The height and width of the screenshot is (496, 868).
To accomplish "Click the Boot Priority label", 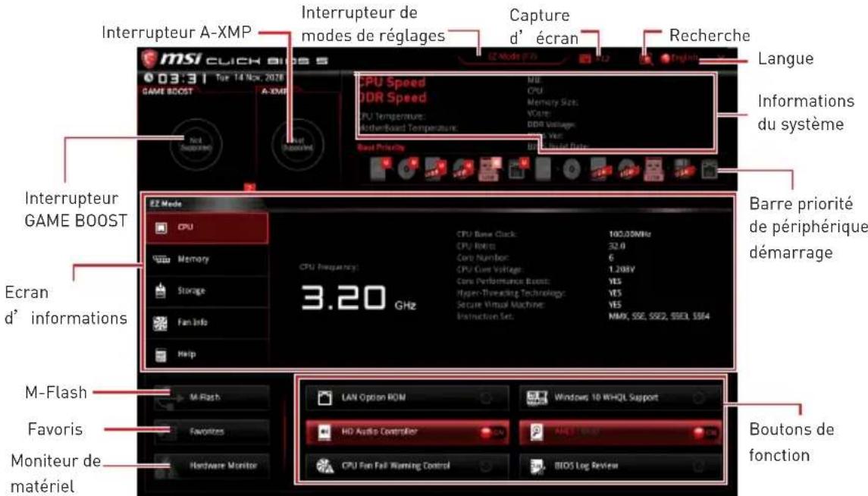I will (x=381, y=147).
